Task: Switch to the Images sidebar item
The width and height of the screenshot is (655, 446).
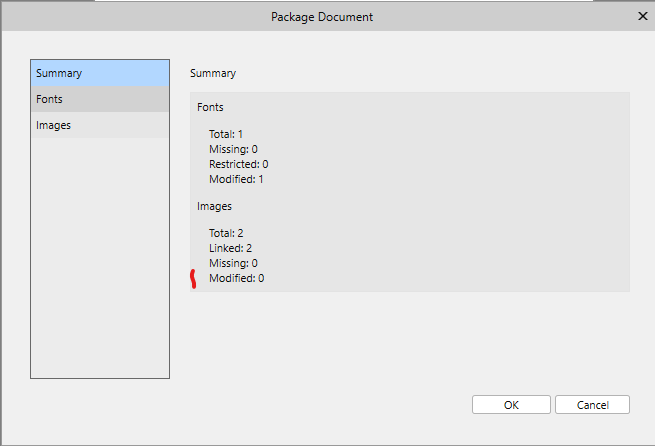Action: [x=100, y=125]
